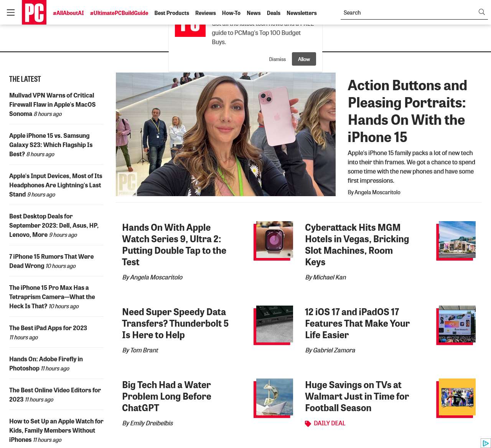Click the TCL TV deal thumbnail

457,397
